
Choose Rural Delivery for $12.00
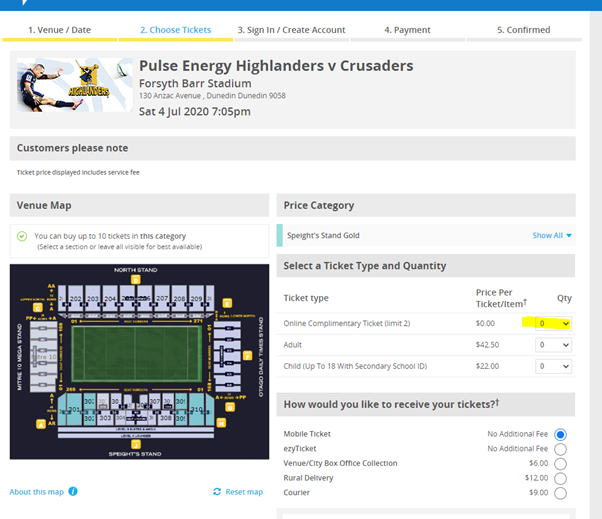point(560,478)
